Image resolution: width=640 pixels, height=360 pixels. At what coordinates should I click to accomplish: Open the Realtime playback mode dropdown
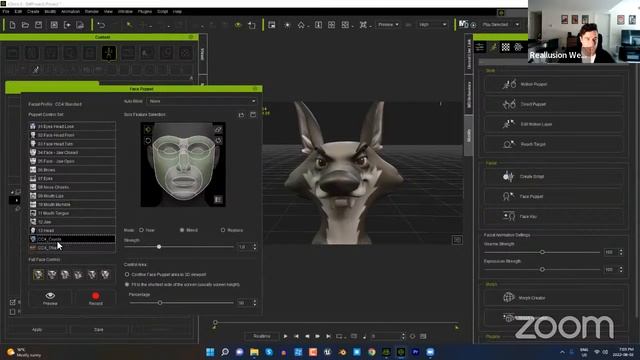tap(262, 336)
